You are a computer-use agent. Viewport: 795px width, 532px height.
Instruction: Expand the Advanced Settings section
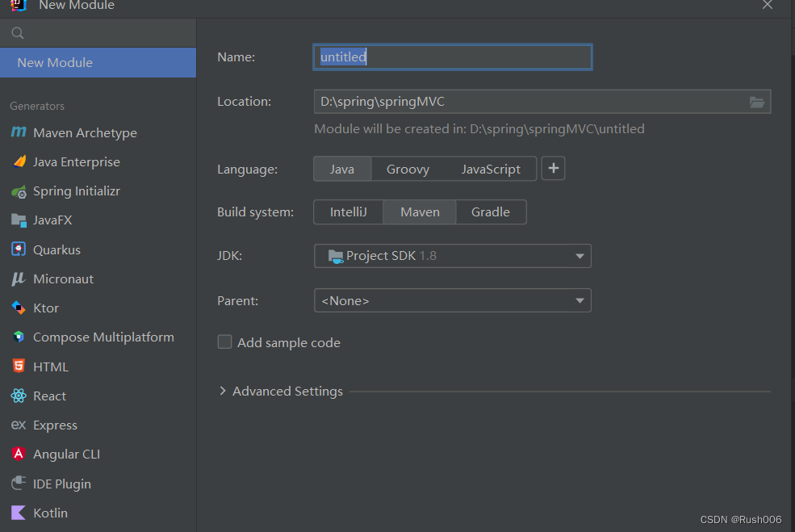223,391
